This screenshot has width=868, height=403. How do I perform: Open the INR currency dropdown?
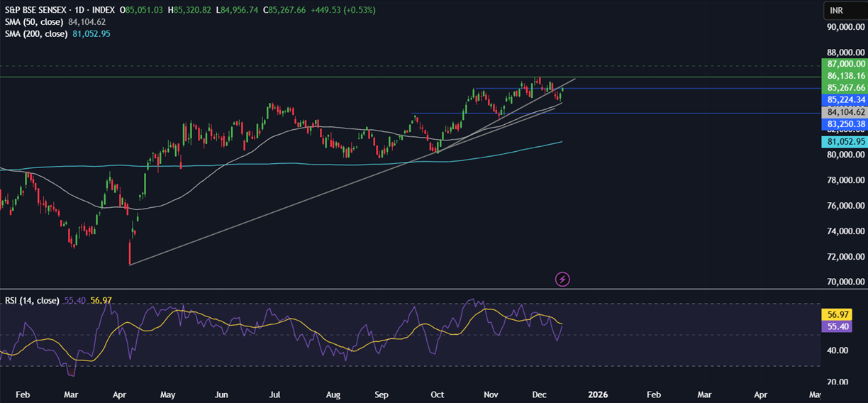tap(845, 11)
